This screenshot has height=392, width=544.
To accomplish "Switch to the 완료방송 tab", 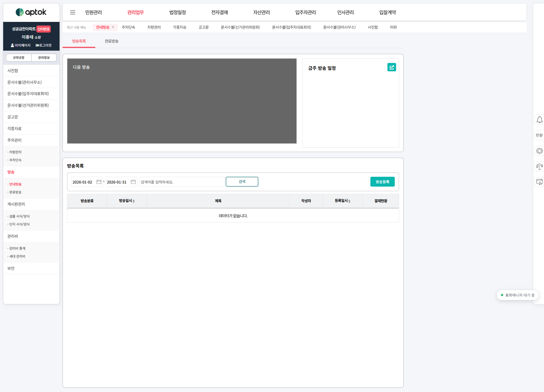I will [x=112, y=41].
